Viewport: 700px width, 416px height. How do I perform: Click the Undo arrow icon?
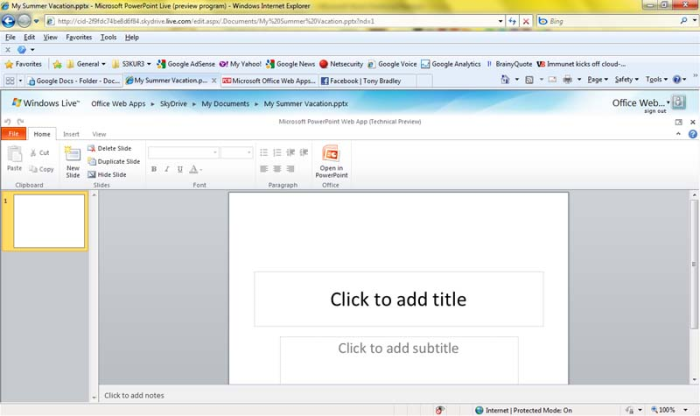pos(8,121)
